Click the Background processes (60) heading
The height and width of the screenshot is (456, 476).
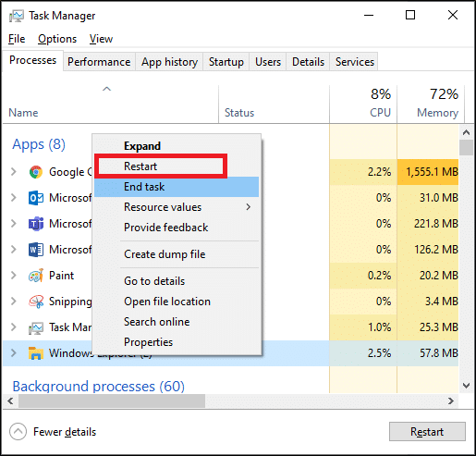tap(99, 386)
